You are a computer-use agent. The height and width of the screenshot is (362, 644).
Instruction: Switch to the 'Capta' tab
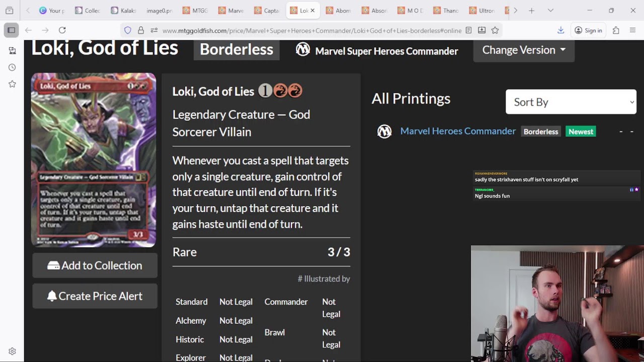(x=267, y=10)
